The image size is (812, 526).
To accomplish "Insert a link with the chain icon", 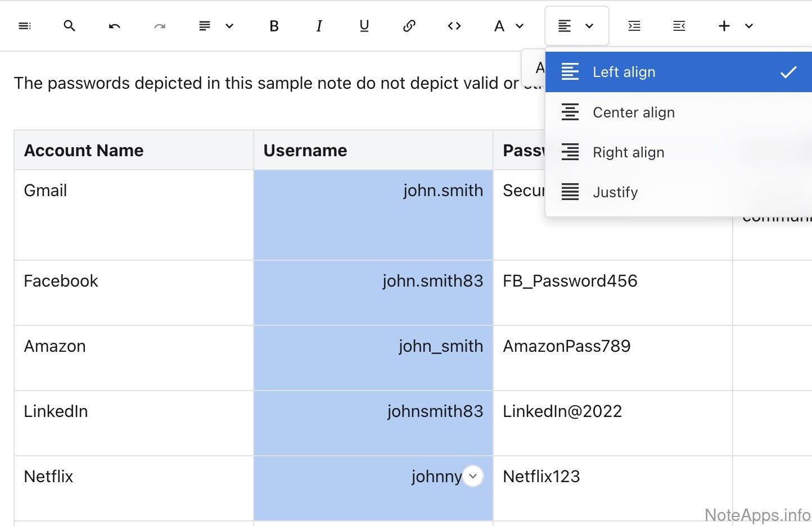I will click(x=409, y=26).
